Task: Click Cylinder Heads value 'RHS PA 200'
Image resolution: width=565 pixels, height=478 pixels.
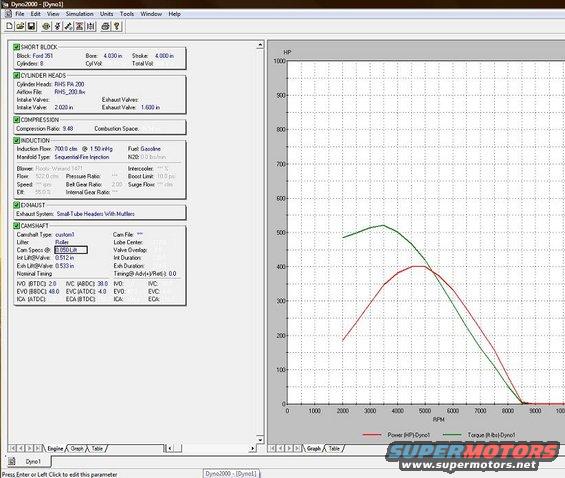Action: pyautogui.click(x=69, y=84)
